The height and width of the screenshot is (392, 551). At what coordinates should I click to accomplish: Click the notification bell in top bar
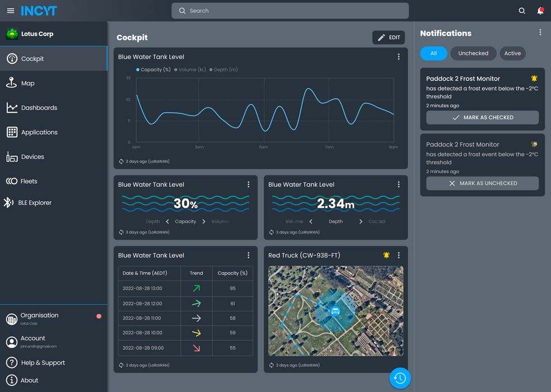tap(540, 11)
